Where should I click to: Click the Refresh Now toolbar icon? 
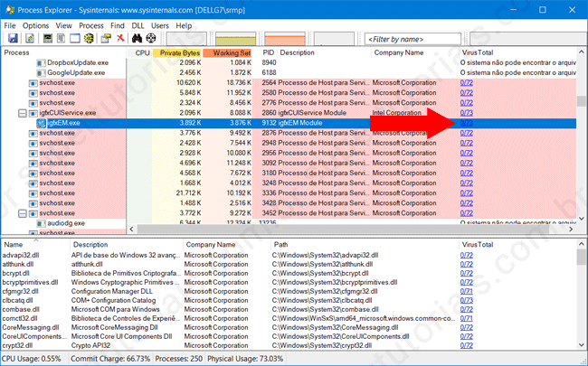[29, 39]
